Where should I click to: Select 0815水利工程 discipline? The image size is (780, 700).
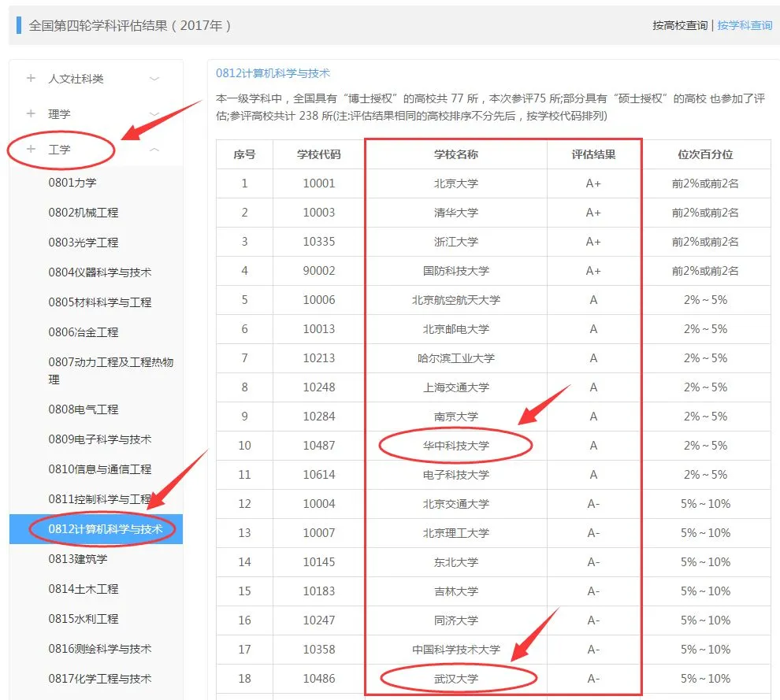(84, 618)
